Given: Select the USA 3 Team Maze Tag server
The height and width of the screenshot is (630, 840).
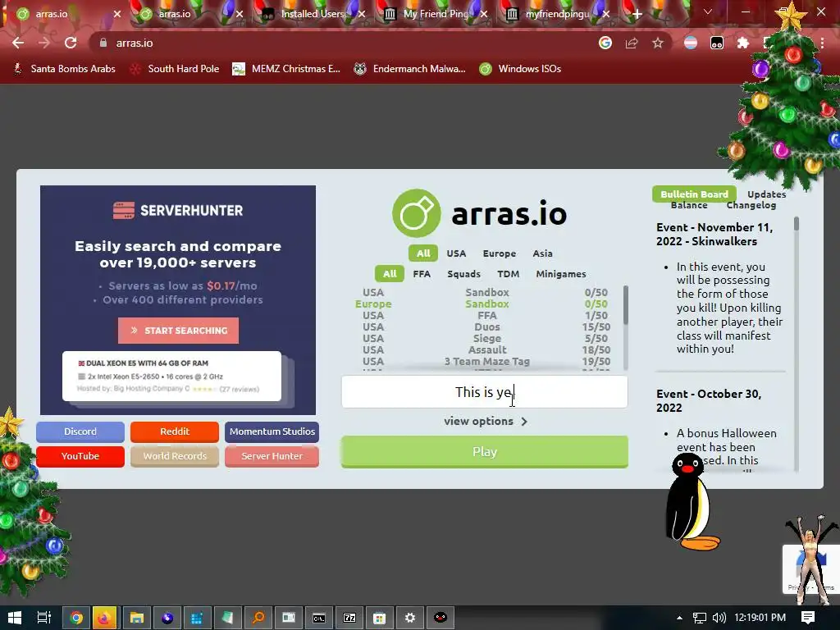Looking at the screenshot, I should click(x=485, y=362).
